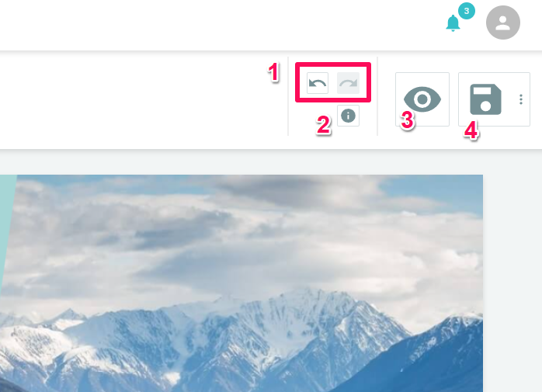Click the red annotation number 2
542x392 pixels.
[324, 125]
